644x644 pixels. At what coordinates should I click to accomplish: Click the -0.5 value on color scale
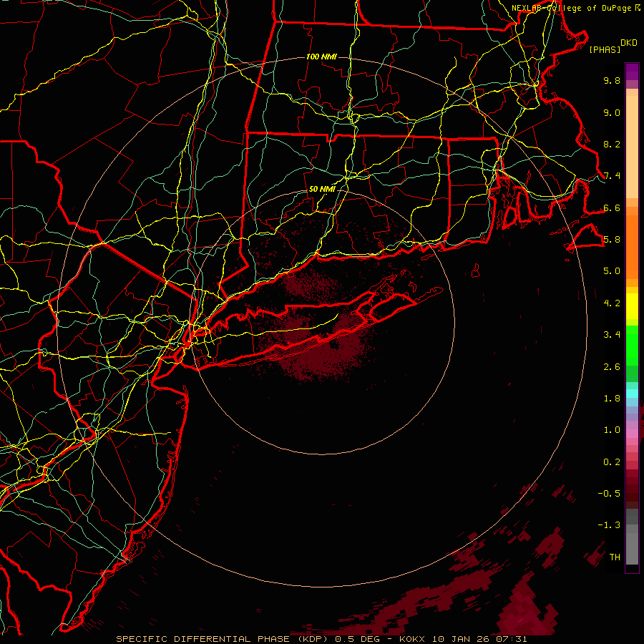(x=609, y=494)
